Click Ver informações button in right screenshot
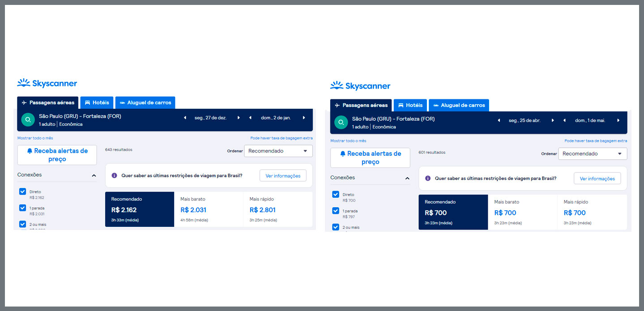Viewport: 644px width, 311px height. point(597,178)
